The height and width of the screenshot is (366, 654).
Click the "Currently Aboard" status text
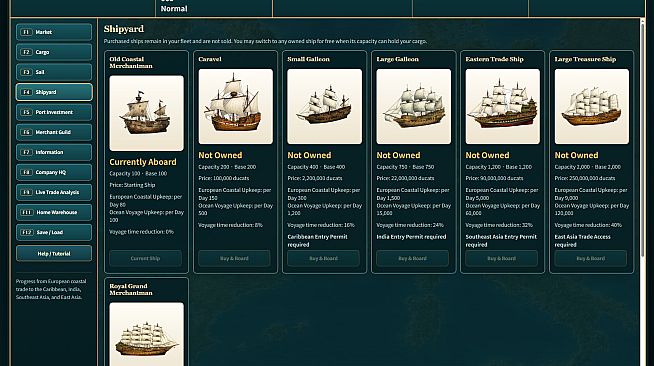143,162
